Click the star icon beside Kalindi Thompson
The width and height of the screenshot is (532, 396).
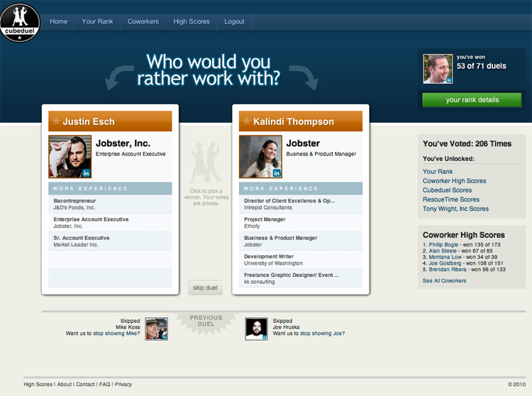pos(246,121)
